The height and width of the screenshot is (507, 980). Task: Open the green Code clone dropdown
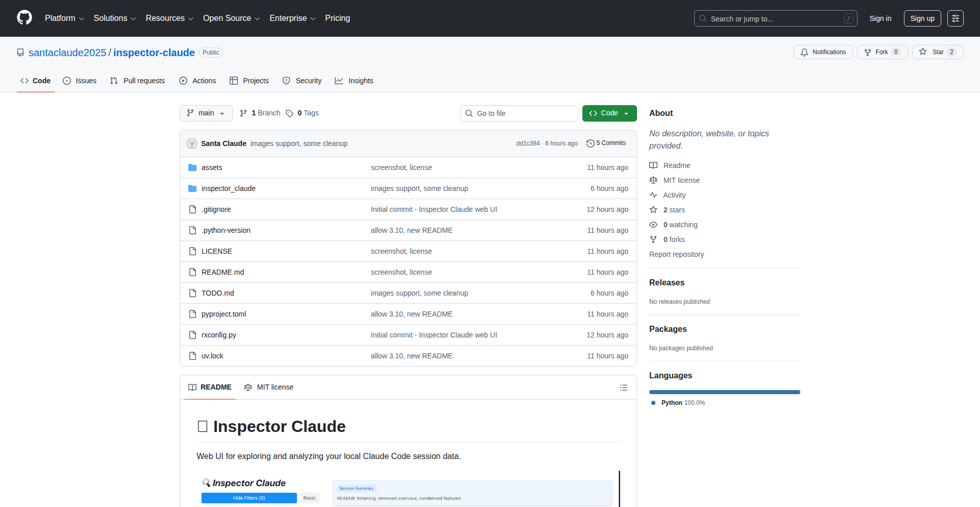(609, 113)
